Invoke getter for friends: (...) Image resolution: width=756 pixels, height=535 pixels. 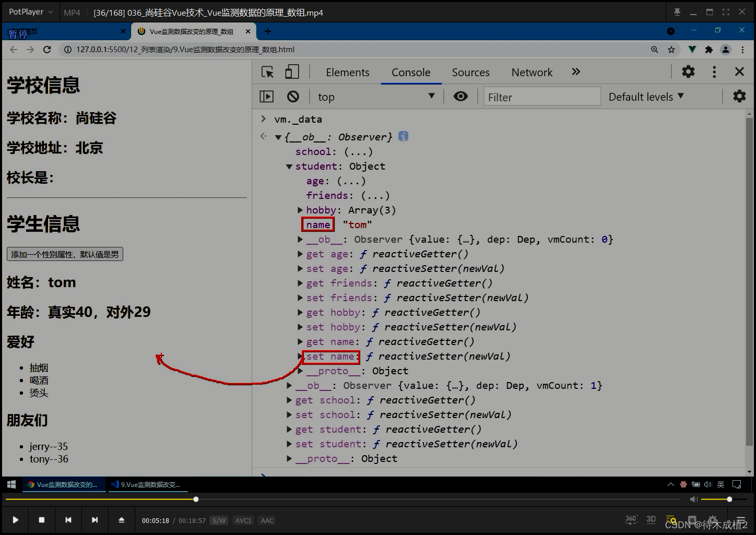[375, 196]
